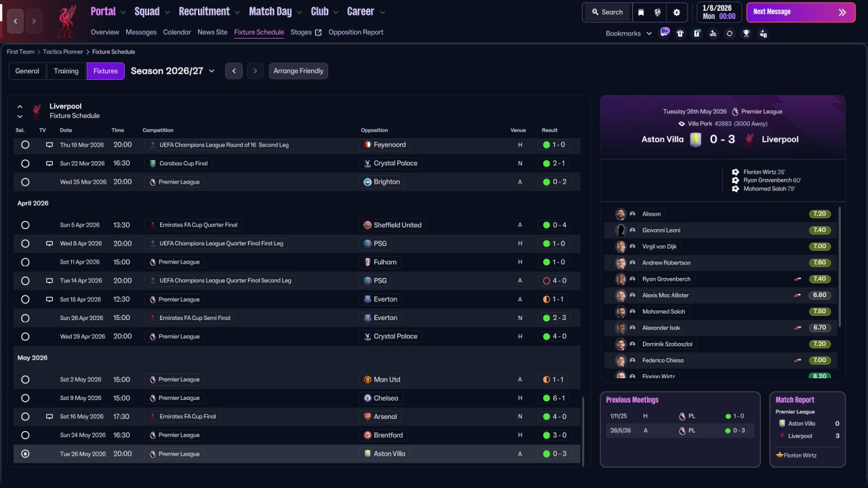868x488 pixels.
Task: Open the 9+ unread messages bubble icon
Action: [x=665, y=33]
